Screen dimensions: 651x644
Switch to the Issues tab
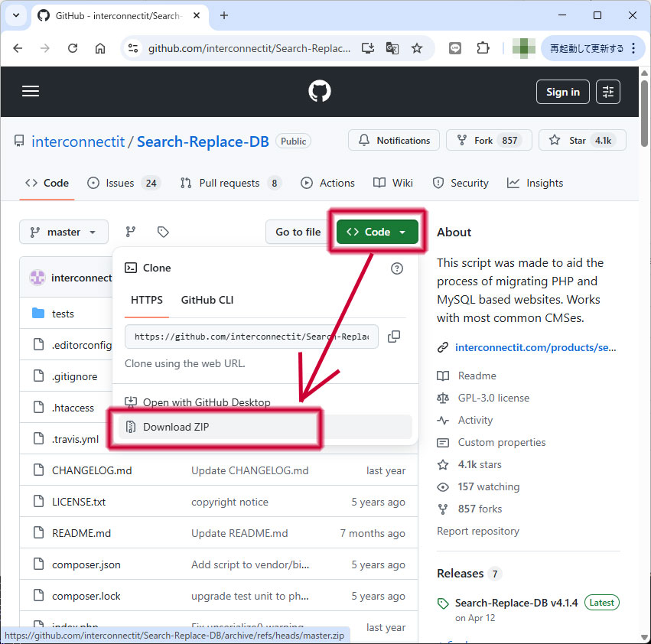click(x=123, y=183)
